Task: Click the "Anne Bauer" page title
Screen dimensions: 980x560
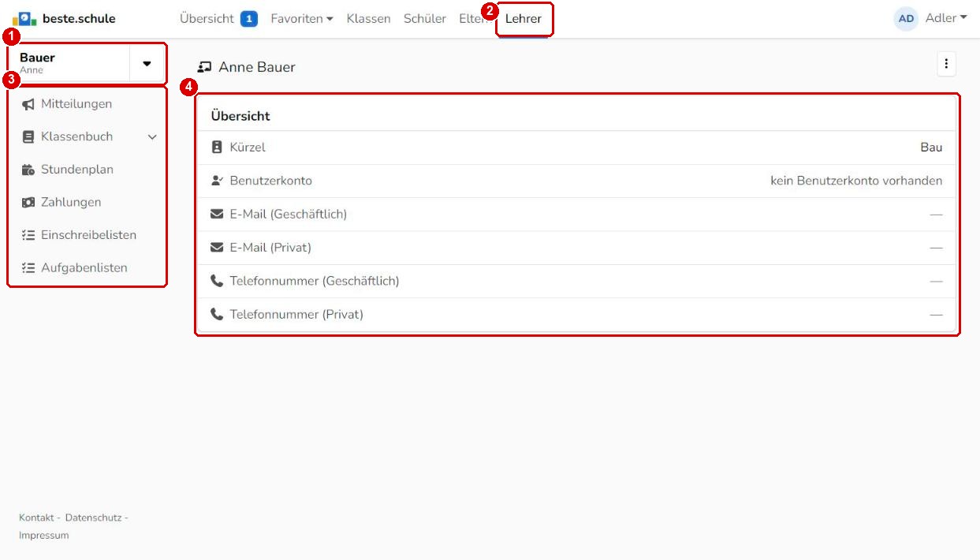Action: tap(257, 67)
